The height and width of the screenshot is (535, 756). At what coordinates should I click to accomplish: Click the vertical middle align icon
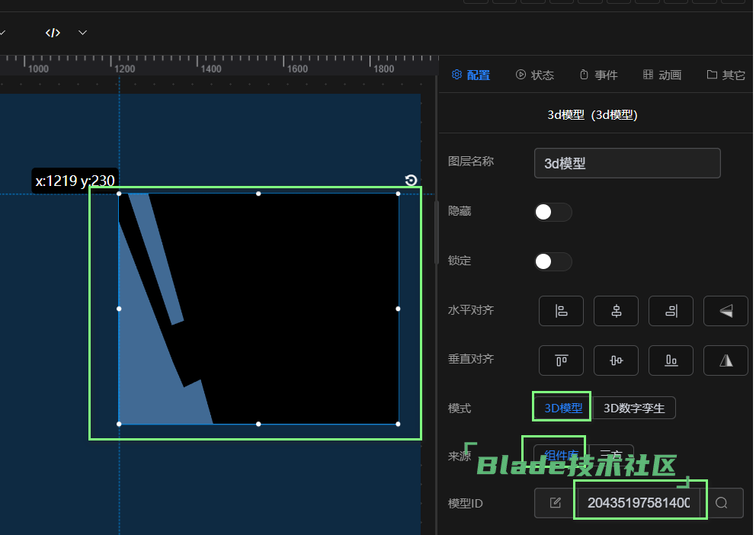tap(616, 360)
